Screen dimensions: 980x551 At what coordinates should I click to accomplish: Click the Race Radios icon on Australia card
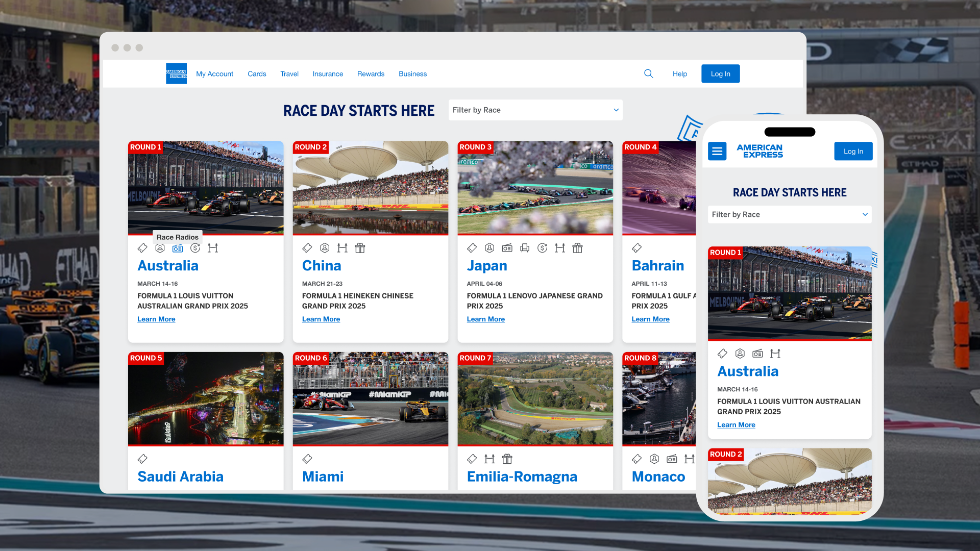coord(177,248)
